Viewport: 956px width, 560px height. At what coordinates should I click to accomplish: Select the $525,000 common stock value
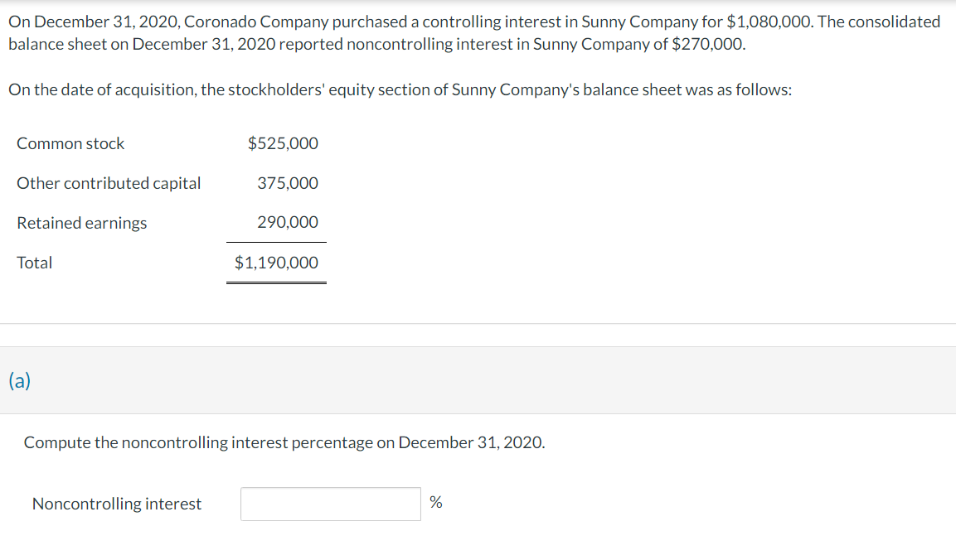[x=283, y=143]
